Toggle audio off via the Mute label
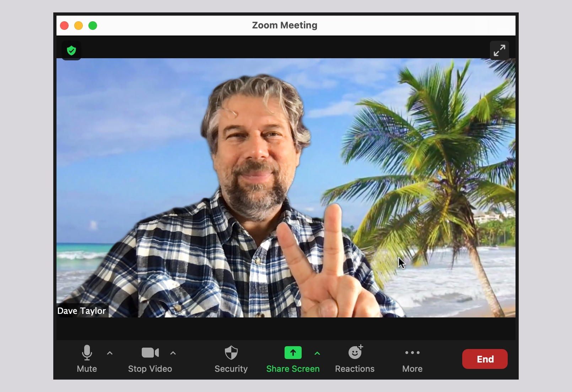The image size is (572, 392). [x=87, y=369]
